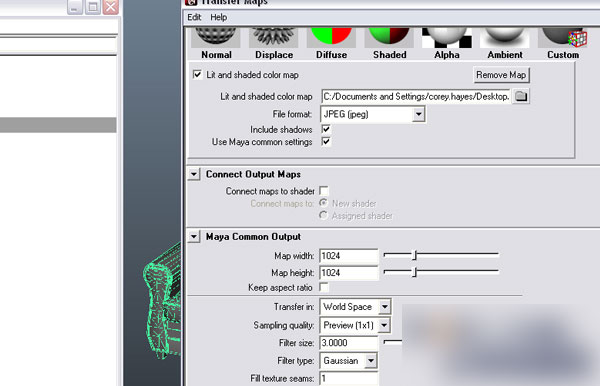This screenshot has height=386, width=600.
Task: Close the left background window
Action: coord(111,7)
